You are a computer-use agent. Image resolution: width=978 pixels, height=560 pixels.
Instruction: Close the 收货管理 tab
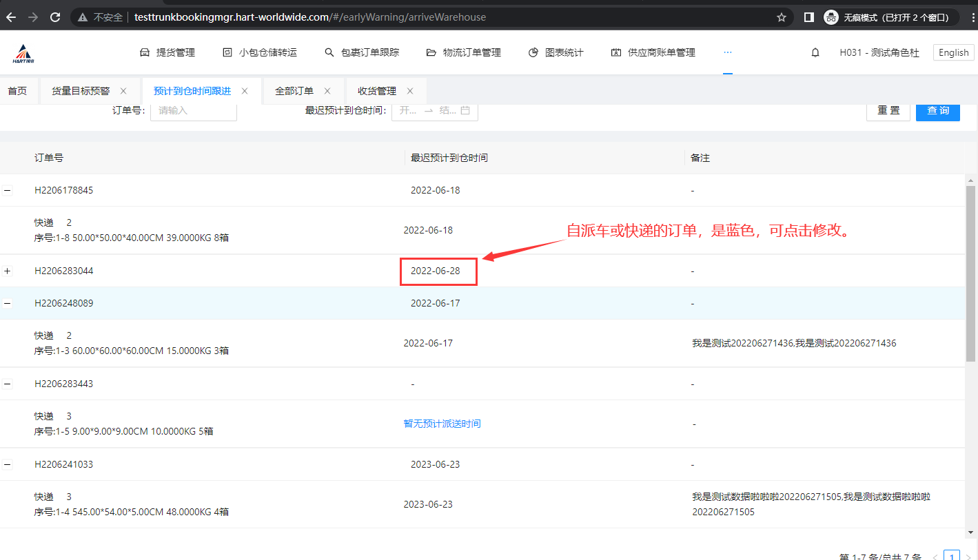click(410, 91)
